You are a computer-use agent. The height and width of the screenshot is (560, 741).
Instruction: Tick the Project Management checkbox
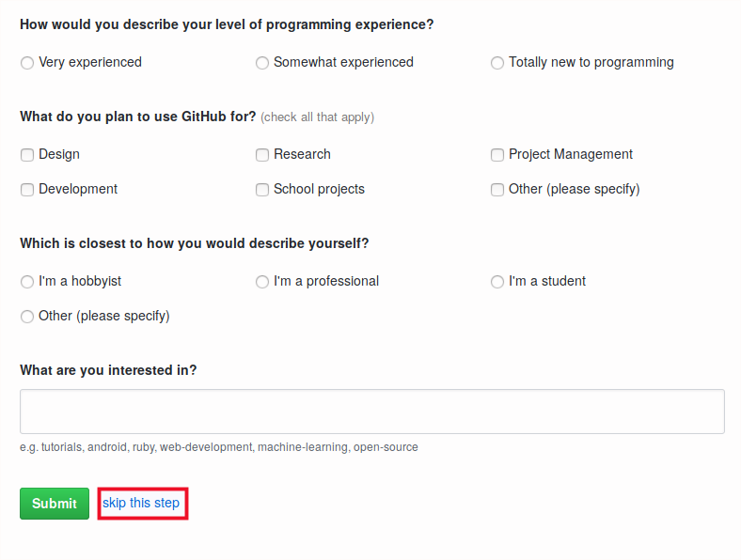coord(497,155)
